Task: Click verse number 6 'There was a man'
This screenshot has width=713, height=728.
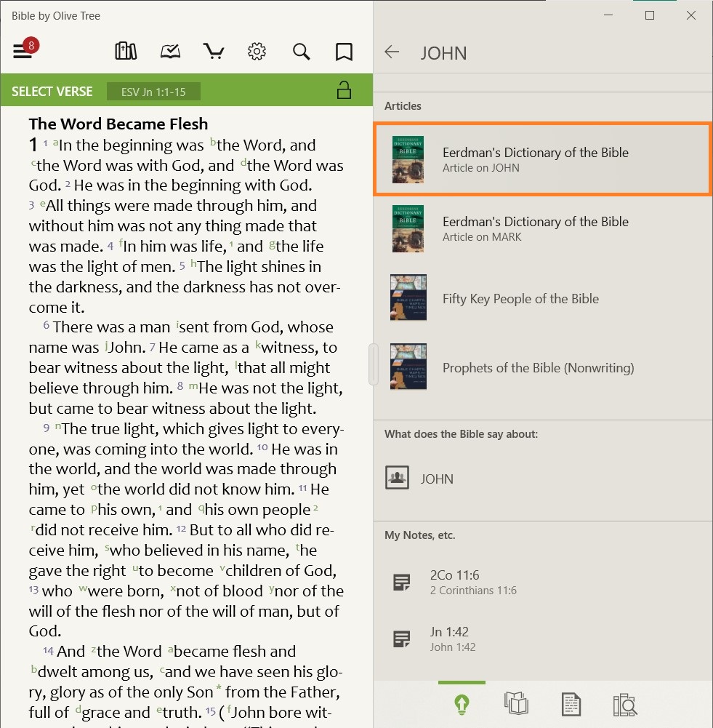Action: pos(47,325)
